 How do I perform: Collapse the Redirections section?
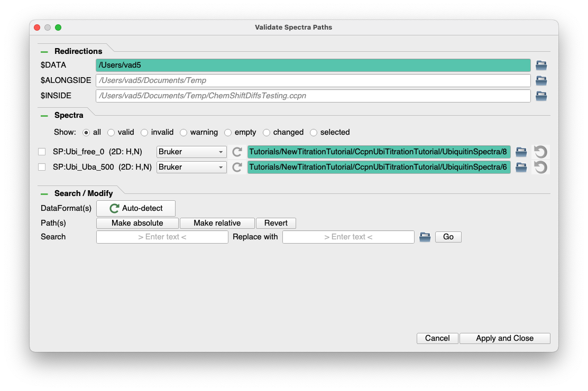click(x=44, y=52)
